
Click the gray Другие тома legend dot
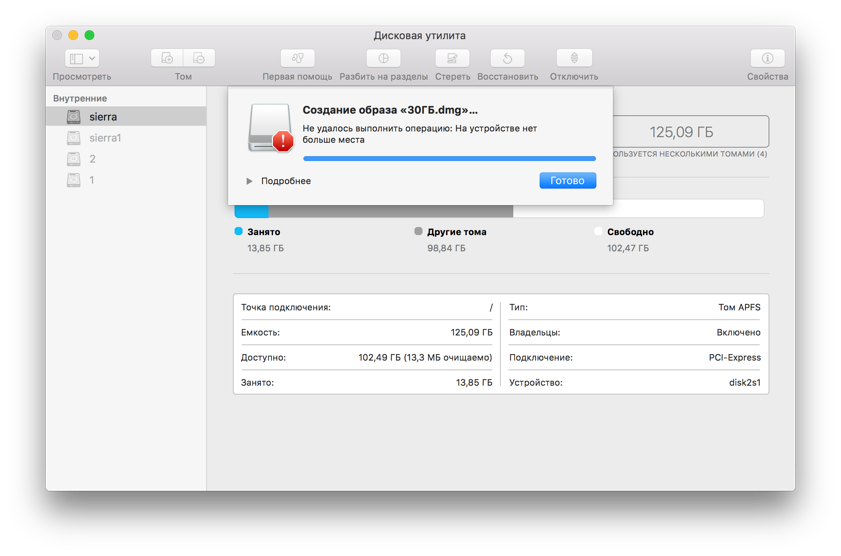coord(418,231)
